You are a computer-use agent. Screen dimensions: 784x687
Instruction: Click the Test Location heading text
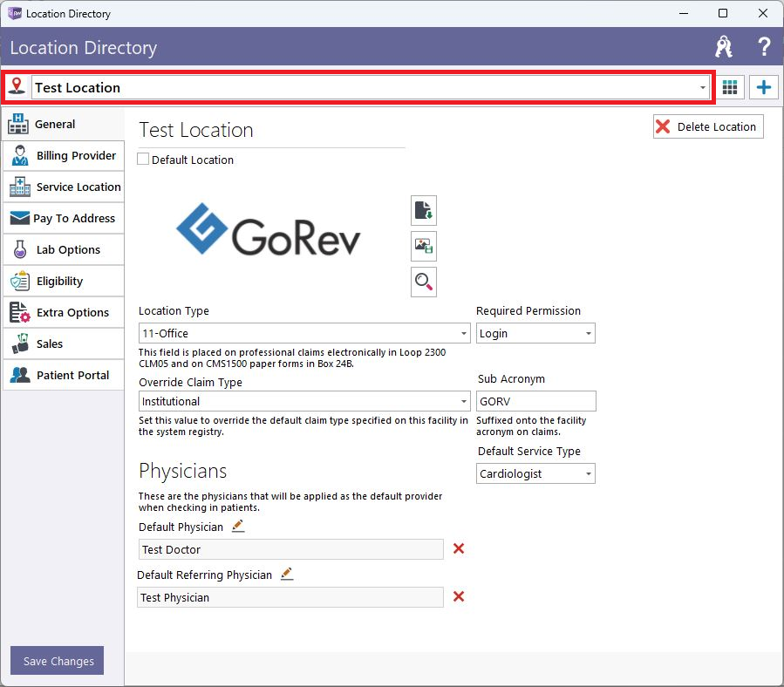[196, 130]
